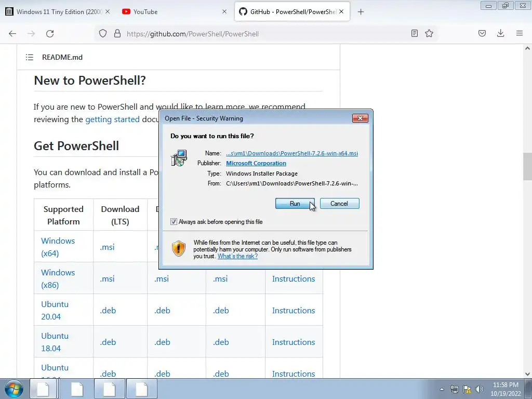The image size is (532, 399).
Task: Open Instructions for Ubuntu 20.04
Action: click(294, 311)
